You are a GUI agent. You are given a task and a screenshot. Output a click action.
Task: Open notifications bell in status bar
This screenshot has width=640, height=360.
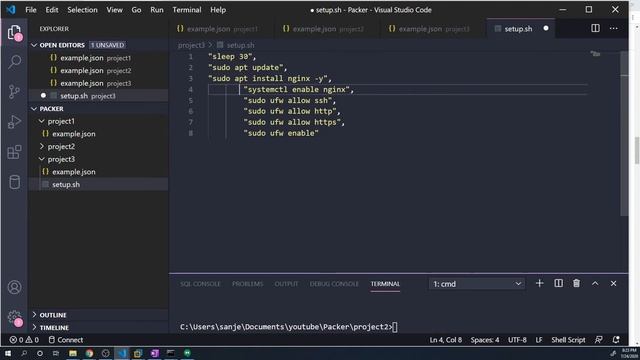[616, 340]
